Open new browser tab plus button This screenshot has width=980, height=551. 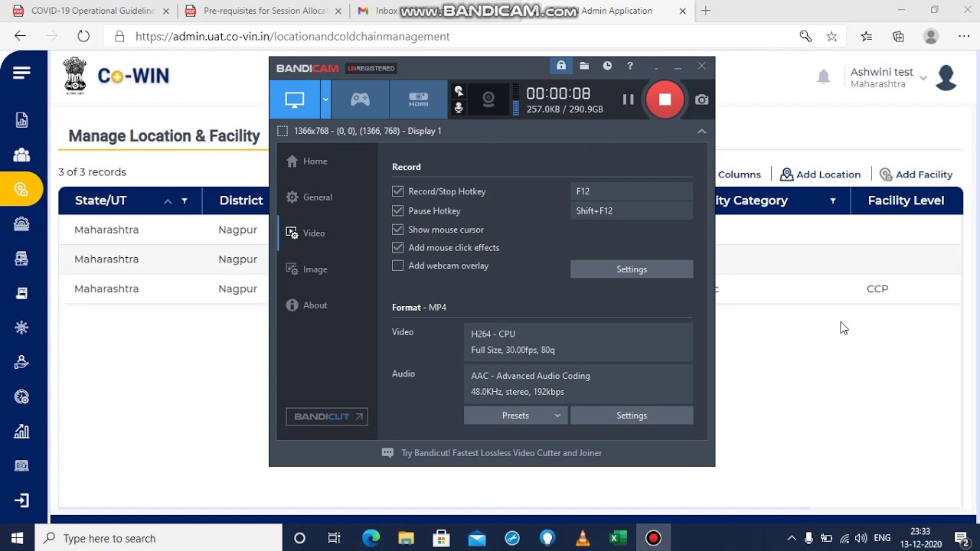[706, 11]
